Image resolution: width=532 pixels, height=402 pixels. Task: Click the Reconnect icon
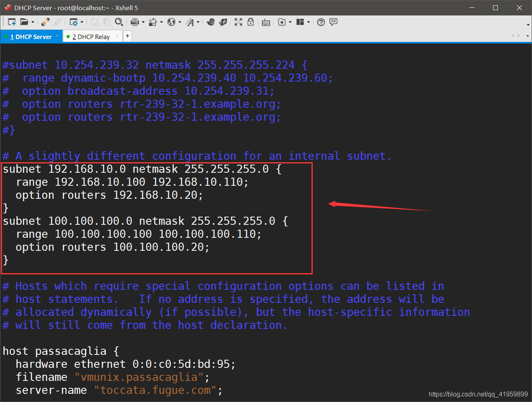[45, 22]
